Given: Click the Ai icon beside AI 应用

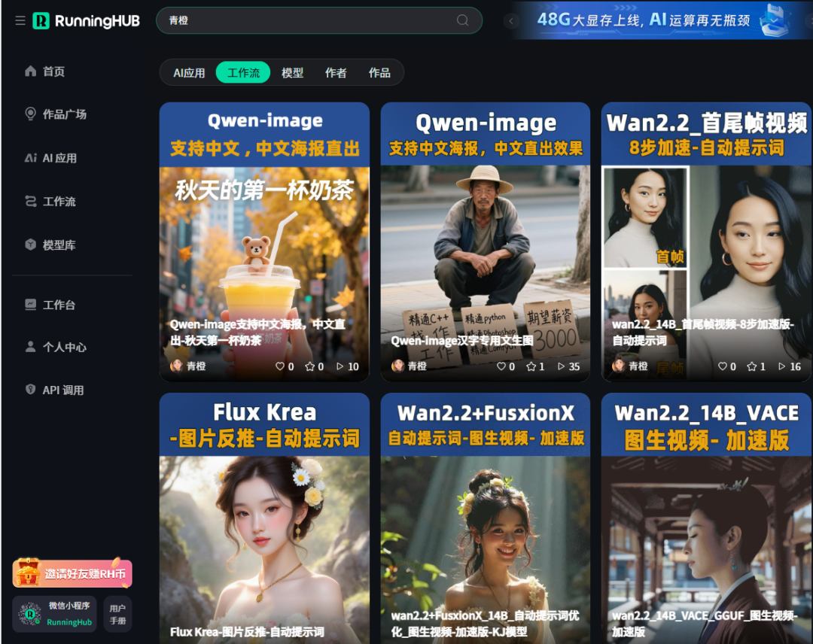Looking at the screenshot, I should [31, 157].
